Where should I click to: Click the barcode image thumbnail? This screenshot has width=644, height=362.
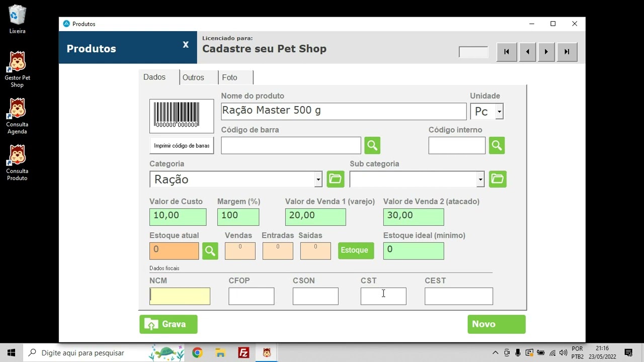(x=182, y=116)
